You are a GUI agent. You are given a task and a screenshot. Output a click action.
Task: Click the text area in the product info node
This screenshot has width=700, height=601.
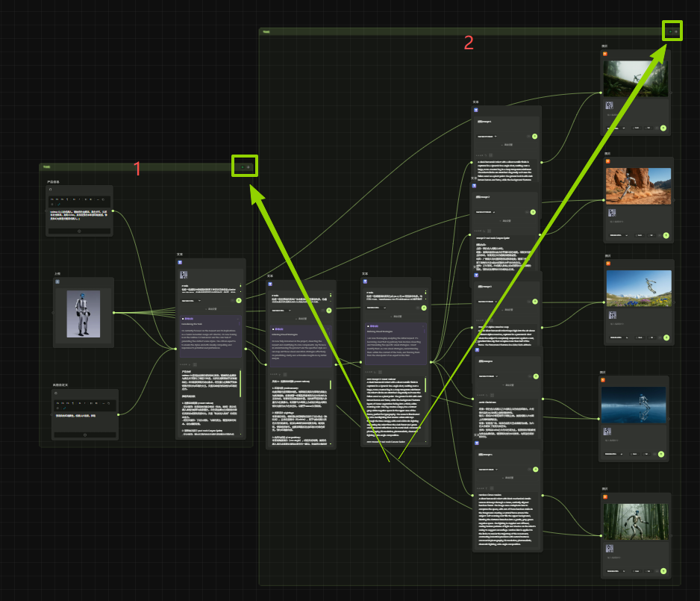(x=79, y=216)
